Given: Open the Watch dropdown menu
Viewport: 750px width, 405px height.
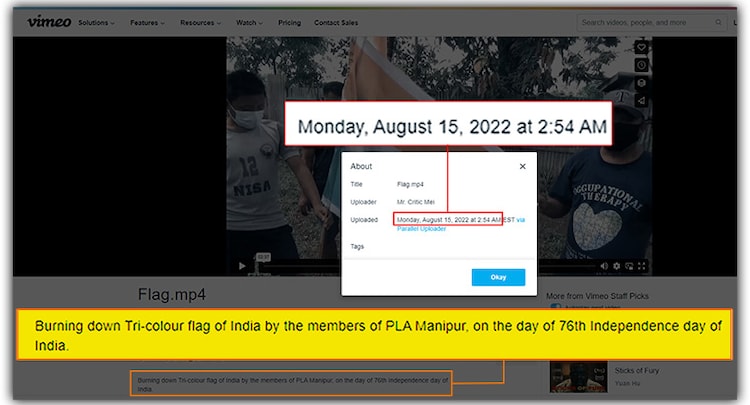Looking at the screenshot, I should coord(250,22).
